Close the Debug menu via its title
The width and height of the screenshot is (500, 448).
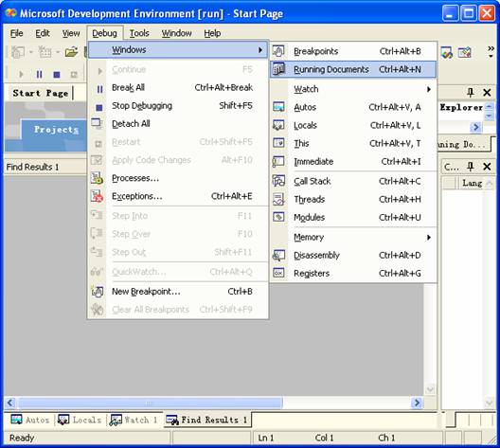click(104, 33)
